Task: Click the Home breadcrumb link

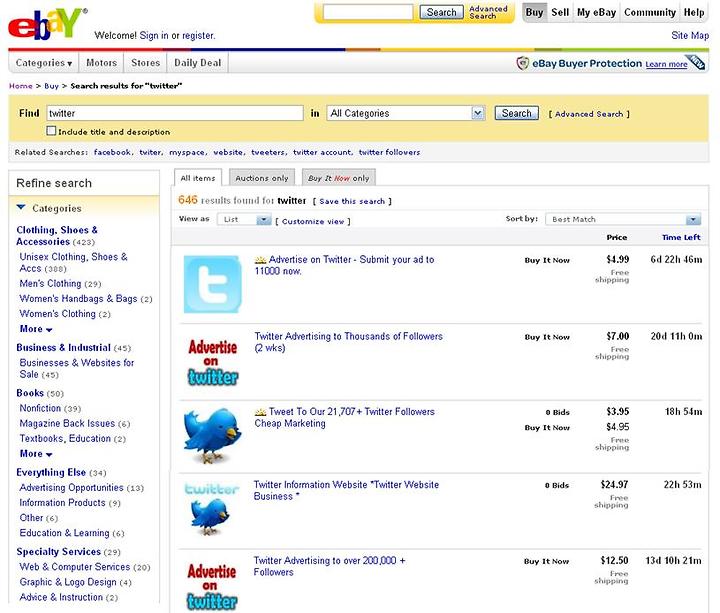Action: (21, 86)
